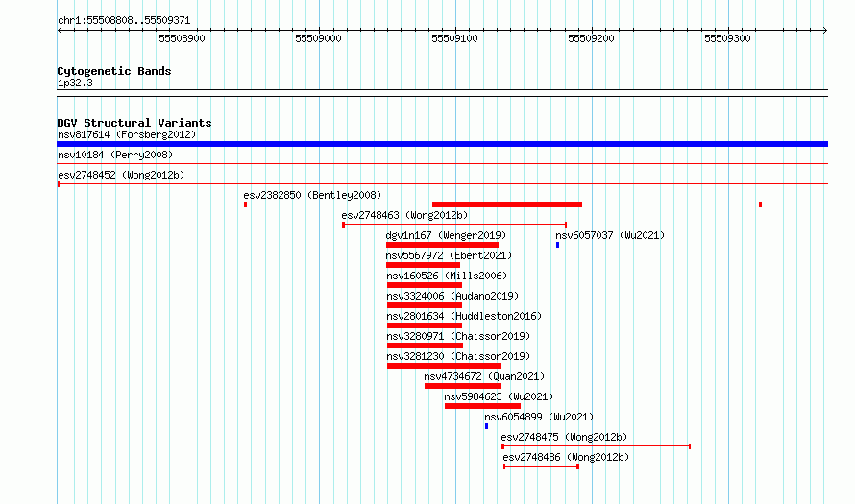
Task: Select the 1p32.3 band label
Action: pyautogui.click(x=75, y=83)
